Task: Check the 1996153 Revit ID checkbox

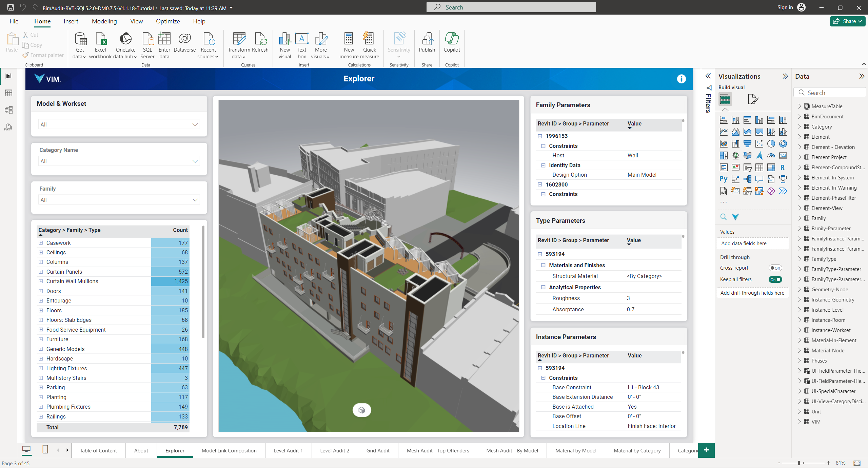Action: [x=539, y=135]
